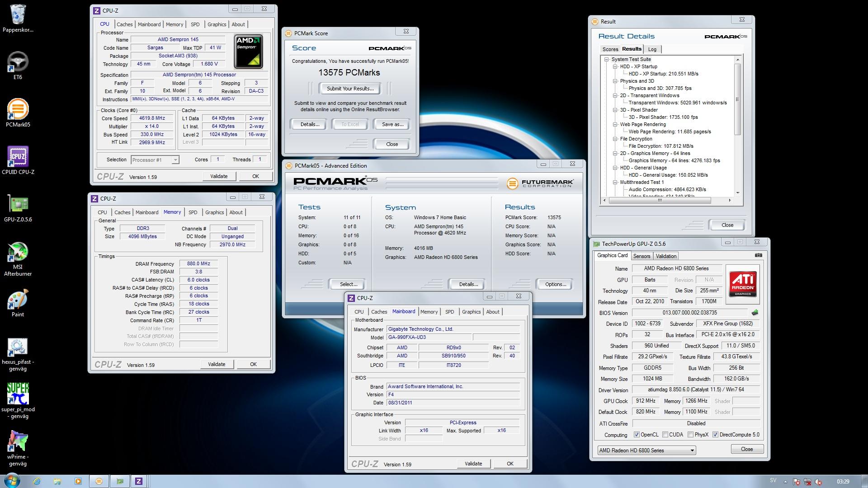Viewport: 868px width, 488px height.
Task: Click Select... under PCMark05 Tests
Action: tap(349, 284)
